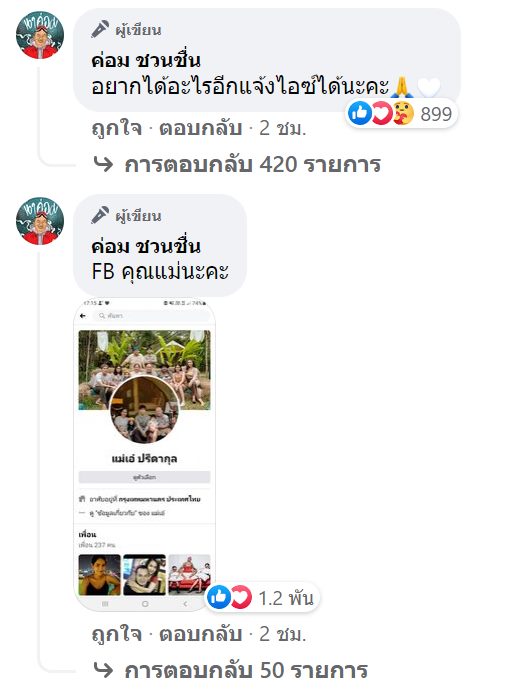Open the attached profile screenshot image
The width and height of the screenshot is (529, 692).
tap(145, 455)
